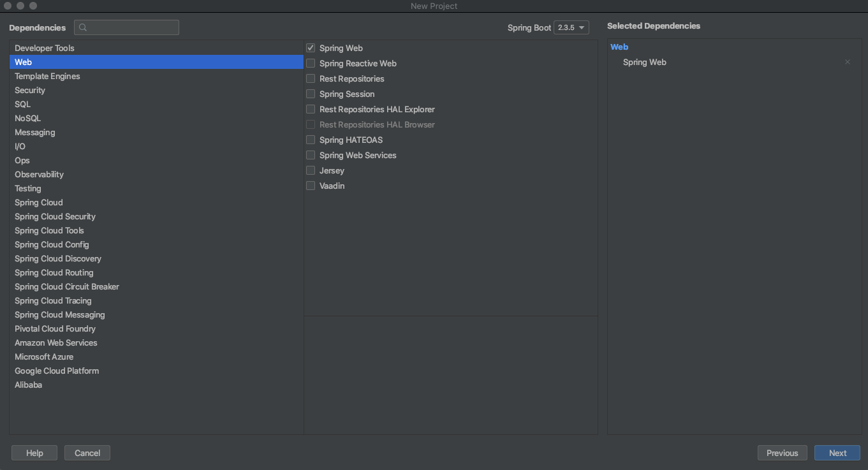868x470 pixels.
Task: Choose Google Cloud Platform category
Action: point(156,371)
